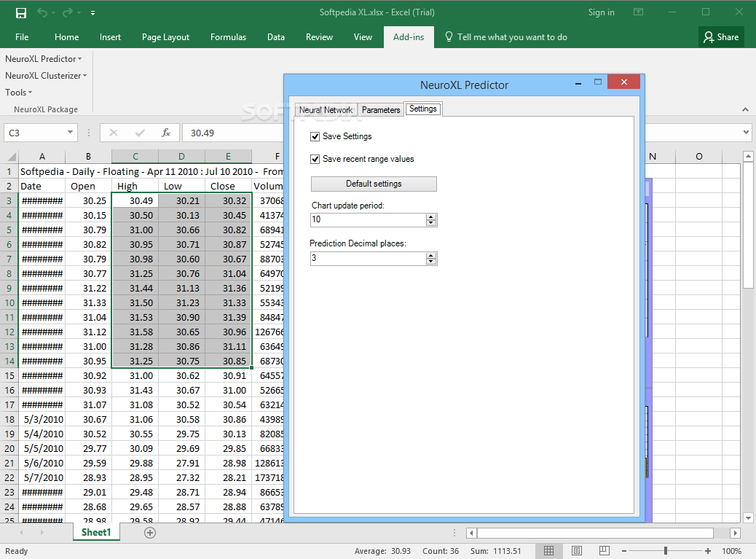756x559 pixels.
Task: Switch to the Home ribbon tab
Action: click(66, 37)
